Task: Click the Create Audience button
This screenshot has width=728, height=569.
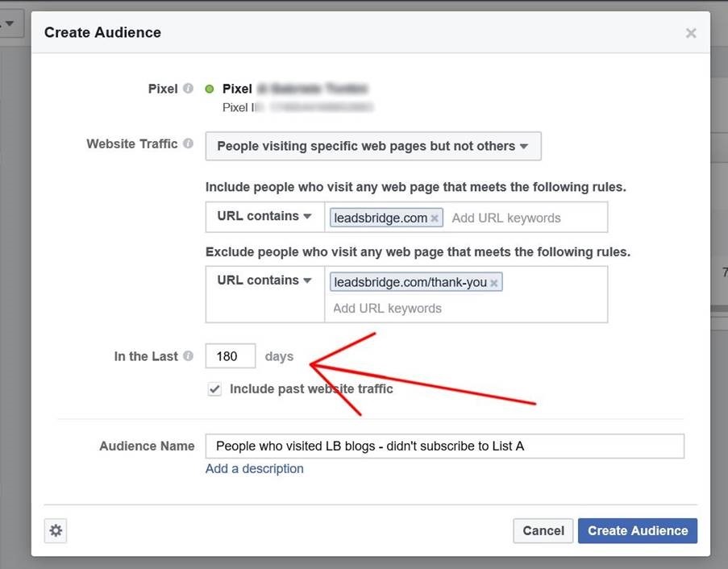Action: click(637, 530)
